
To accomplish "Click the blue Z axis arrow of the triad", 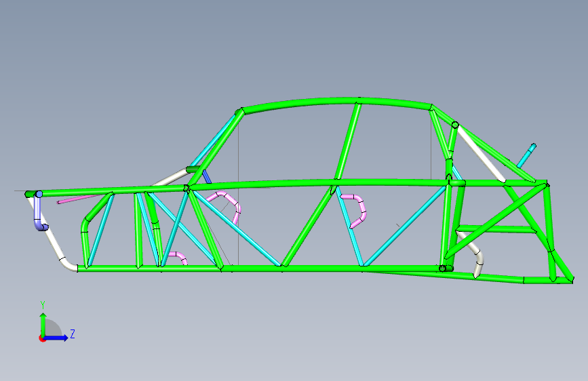I will pos(56,338).
